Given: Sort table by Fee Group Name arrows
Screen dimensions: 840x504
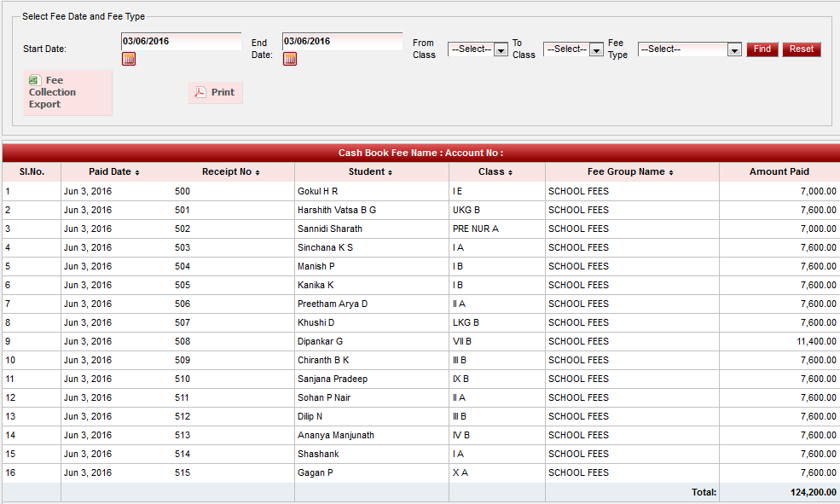Looking at the screenshot, I should tap(671, 172).
